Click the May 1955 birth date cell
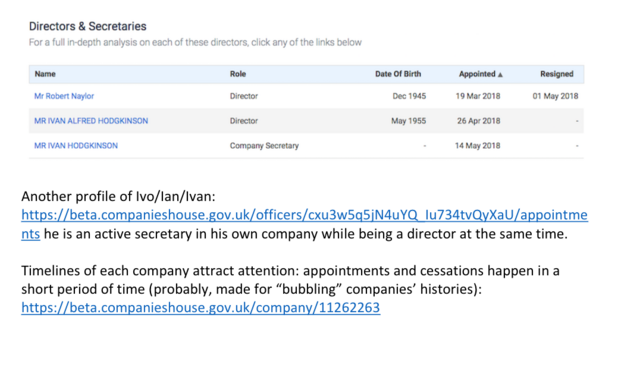 coord(409,121)
